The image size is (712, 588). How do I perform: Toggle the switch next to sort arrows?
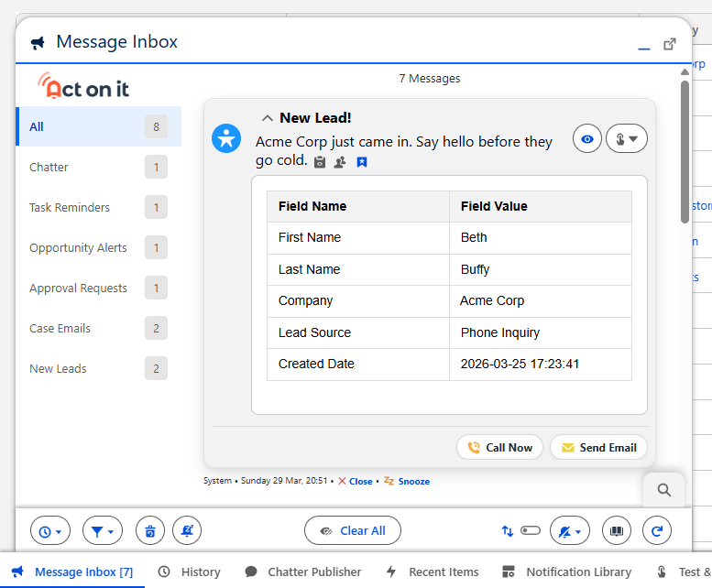tap(531, 530)
